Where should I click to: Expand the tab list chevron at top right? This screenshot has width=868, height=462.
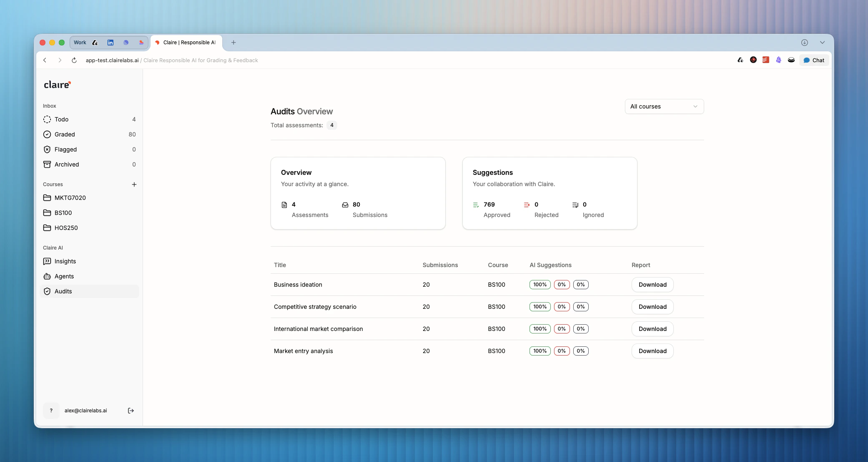point(822,43)
